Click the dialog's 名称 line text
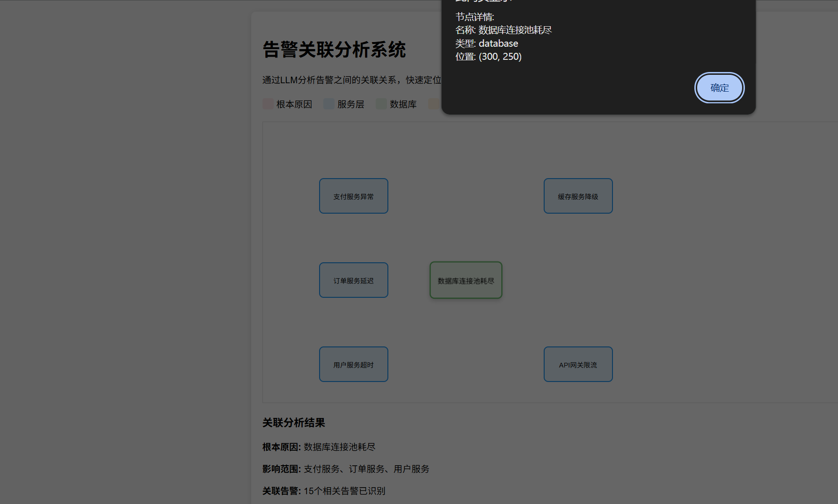The height and width of the screenshot is (504, 838). [x=503, y=30]
